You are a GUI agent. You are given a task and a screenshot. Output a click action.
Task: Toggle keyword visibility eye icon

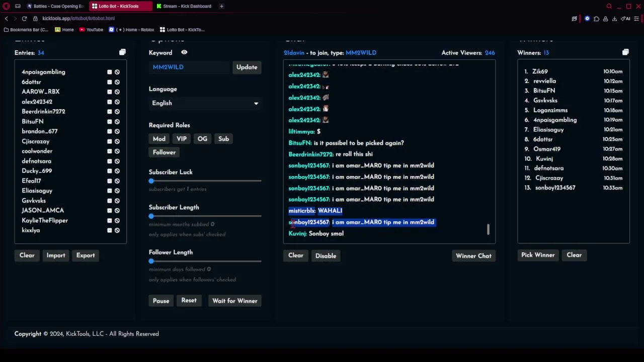(184, 52)
